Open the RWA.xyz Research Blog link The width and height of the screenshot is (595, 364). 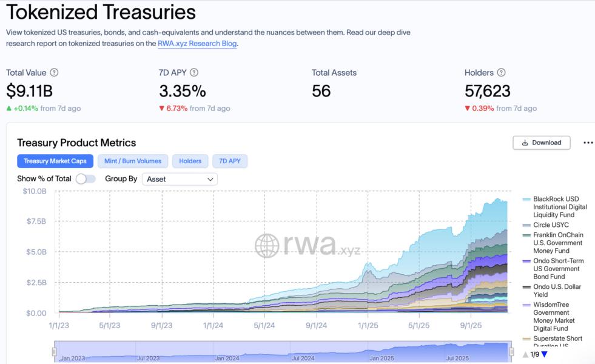point(197,44)
